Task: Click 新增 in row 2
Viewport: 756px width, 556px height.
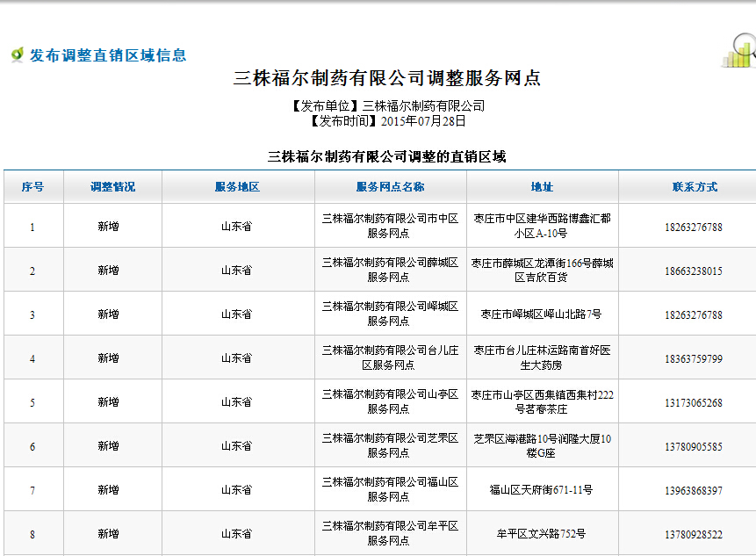Action: click(109, 270)
